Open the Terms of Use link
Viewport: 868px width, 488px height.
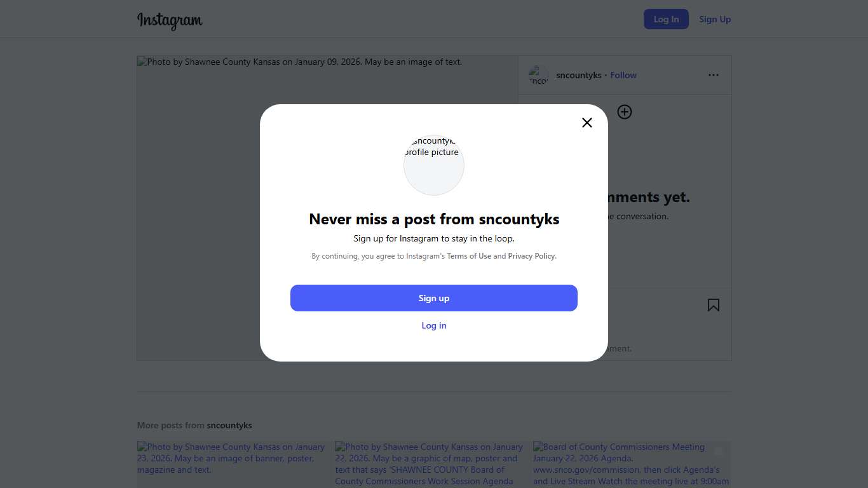[469, 256]
